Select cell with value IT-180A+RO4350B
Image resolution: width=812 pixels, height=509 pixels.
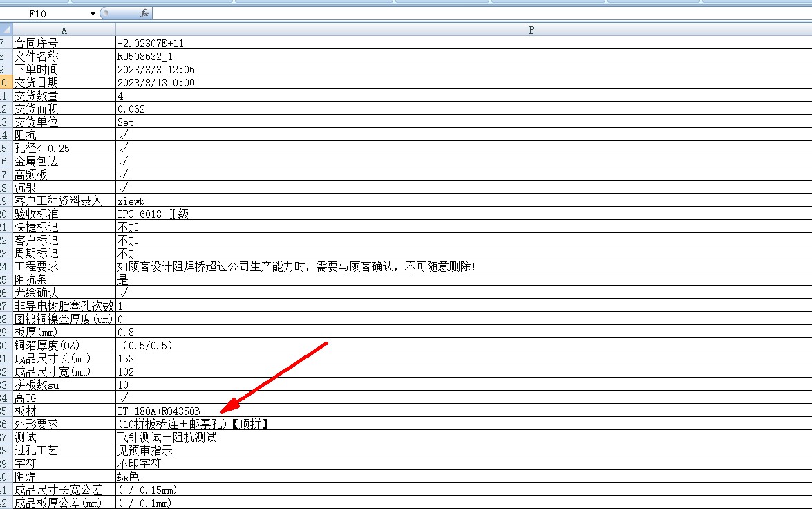pos(464,411)
